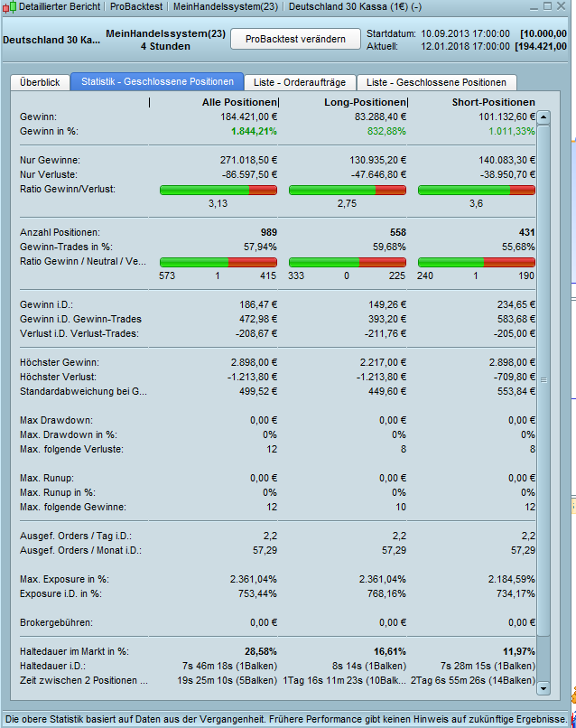Click the Max. folgende Gewinne label
The width and height of the screenshot is (576, 728).
pyautogui.click(x=73, y=507)
